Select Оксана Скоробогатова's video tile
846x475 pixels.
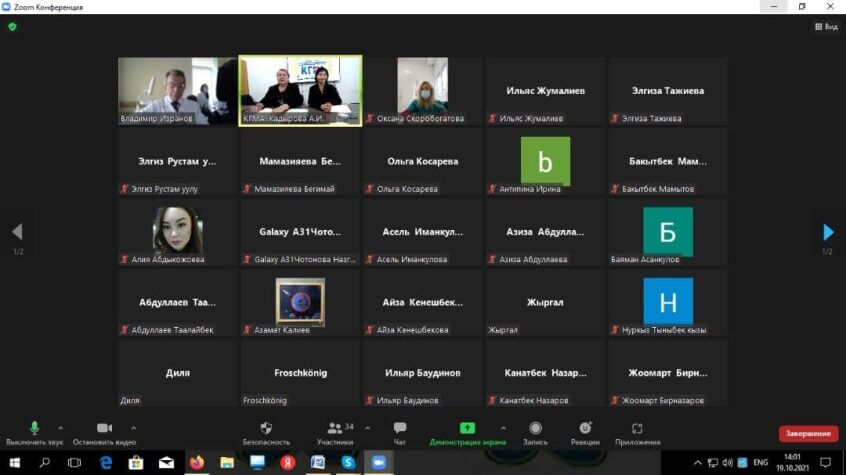pyautogui.click(x=422, y=90)
